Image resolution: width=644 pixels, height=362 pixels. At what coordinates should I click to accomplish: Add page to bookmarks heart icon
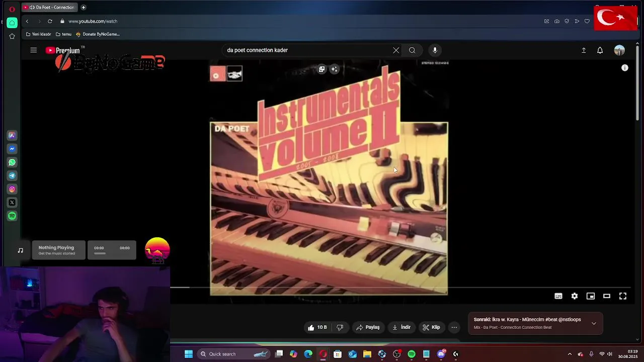(587, 21)
